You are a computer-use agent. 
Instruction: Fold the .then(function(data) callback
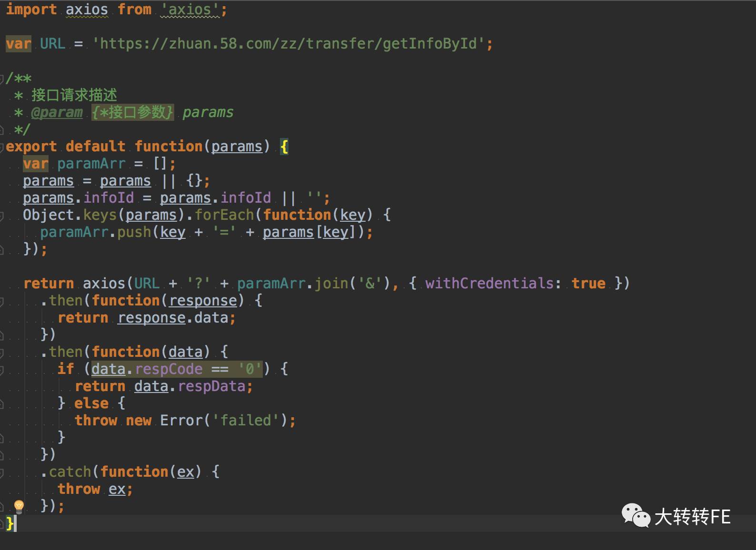click(2, 353)
